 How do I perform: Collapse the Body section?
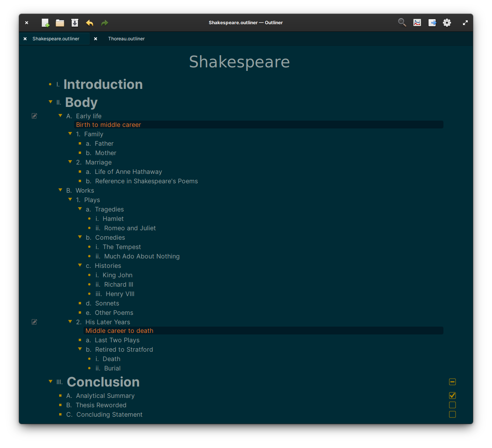(51, 102)
